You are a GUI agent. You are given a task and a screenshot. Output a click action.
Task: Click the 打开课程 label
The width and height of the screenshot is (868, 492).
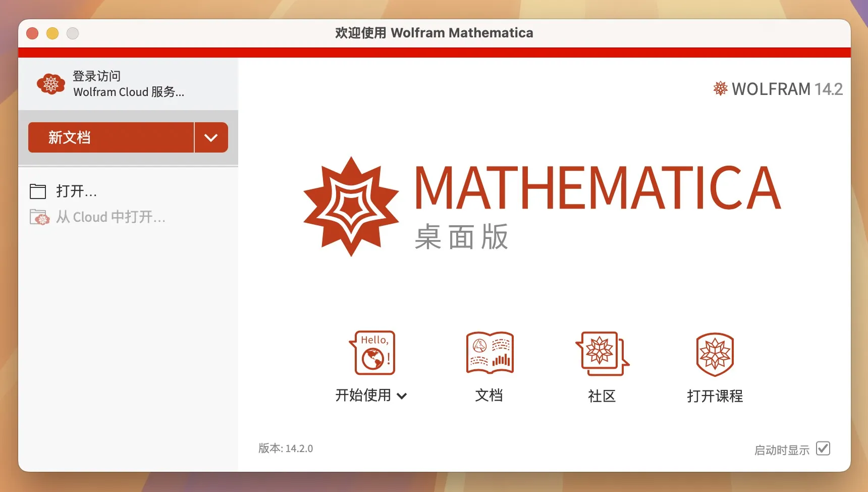point(715,396)
